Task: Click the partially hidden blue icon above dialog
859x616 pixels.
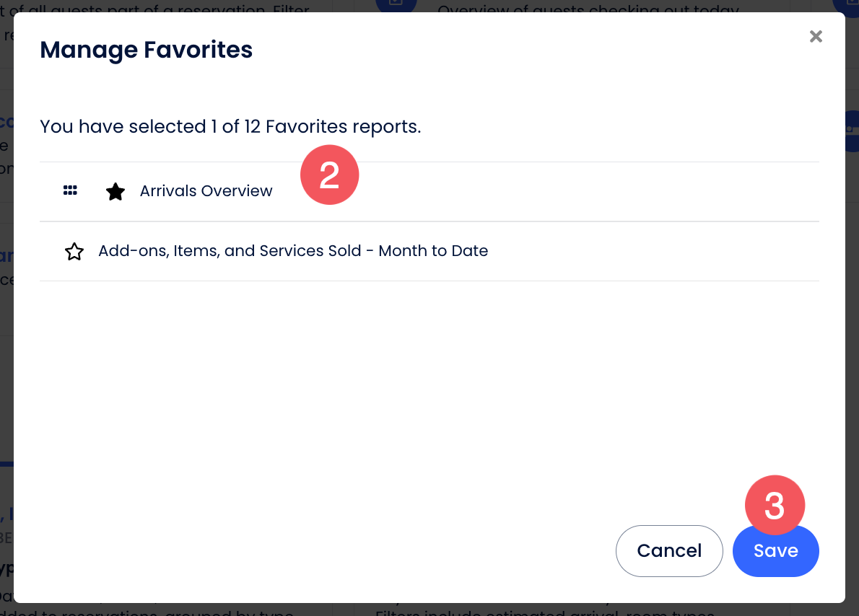Action: [396, 6]
